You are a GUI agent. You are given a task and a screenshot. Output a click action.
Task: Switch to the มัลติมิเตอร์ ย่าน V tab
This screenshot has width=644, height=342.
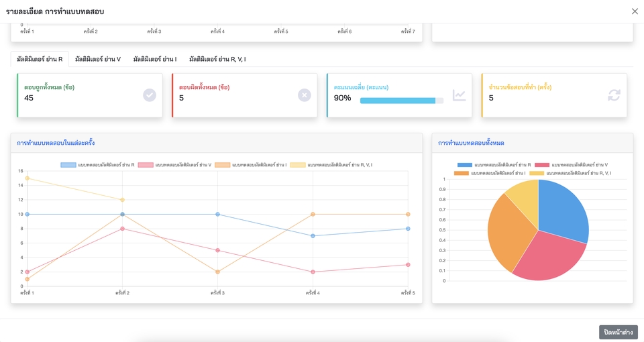(x=98, y=59)
